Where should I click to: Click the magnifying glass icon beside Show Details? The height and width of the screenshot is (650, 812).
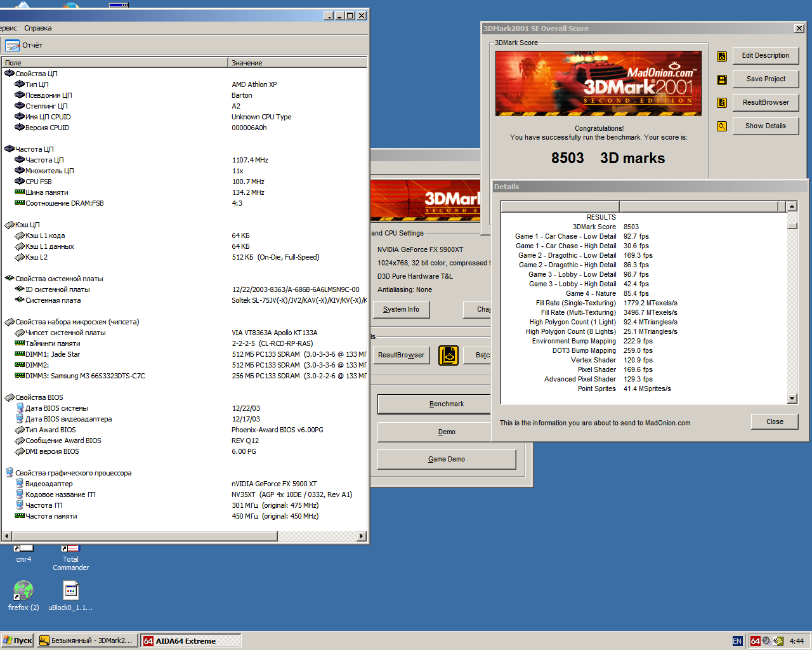click(722, 126)
